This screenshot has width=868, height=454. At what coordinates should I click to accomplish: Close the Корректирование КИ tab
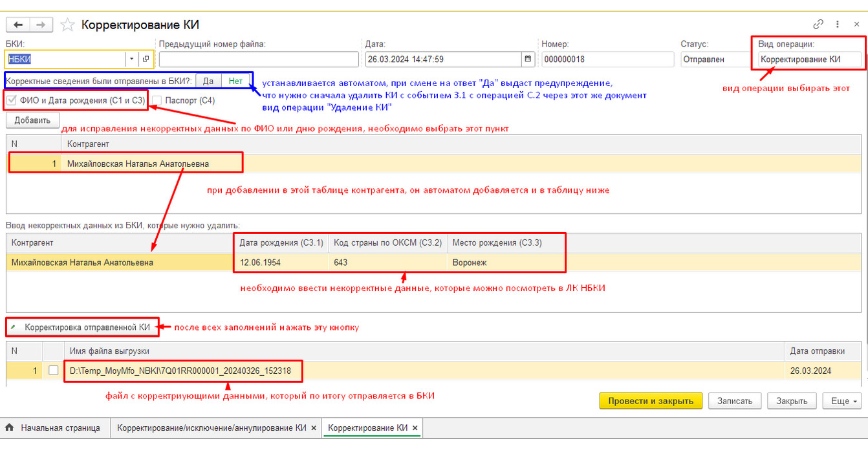(x=415, y=428)
